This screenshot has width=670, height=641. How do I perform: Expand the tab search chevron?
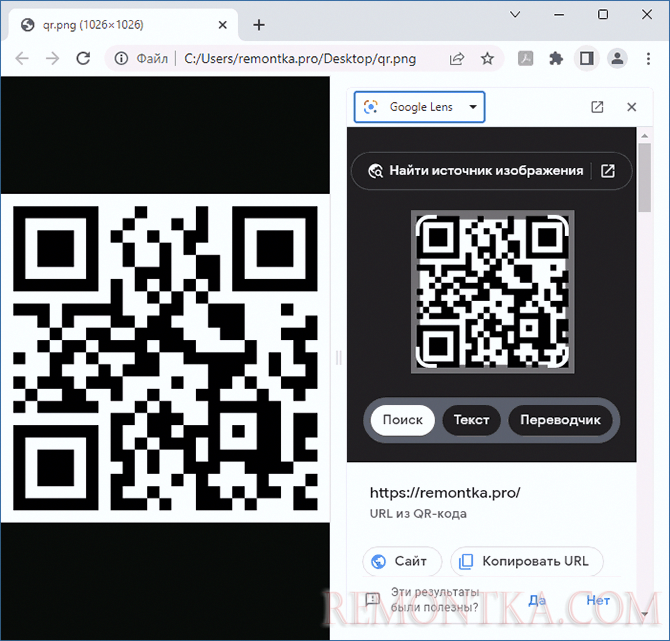[x=515, y=15]
